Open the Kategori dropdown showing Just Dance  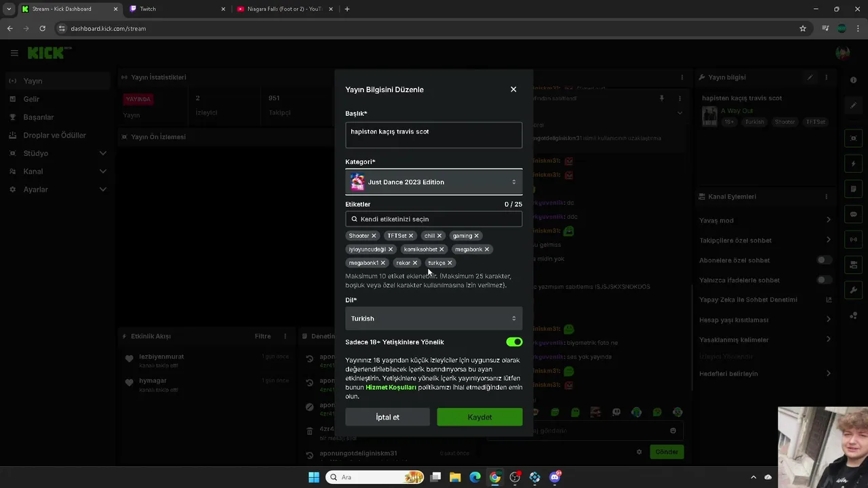(434, 182)
